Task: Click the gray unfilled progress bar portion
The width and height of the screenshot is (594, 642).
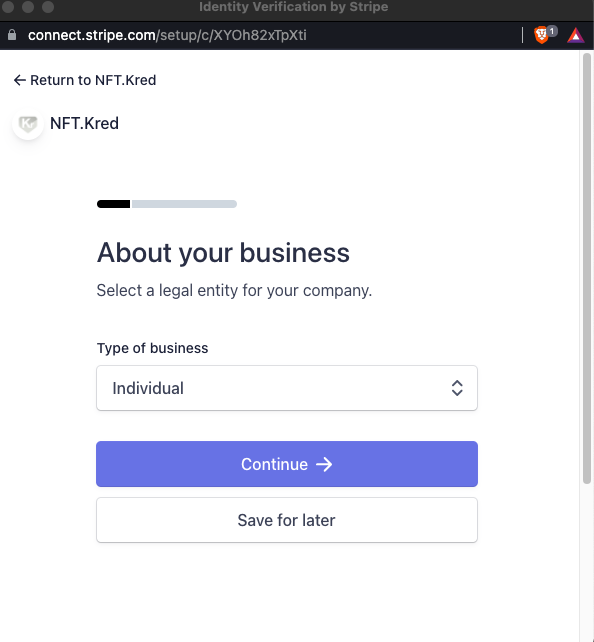Action: coord(184,204)
